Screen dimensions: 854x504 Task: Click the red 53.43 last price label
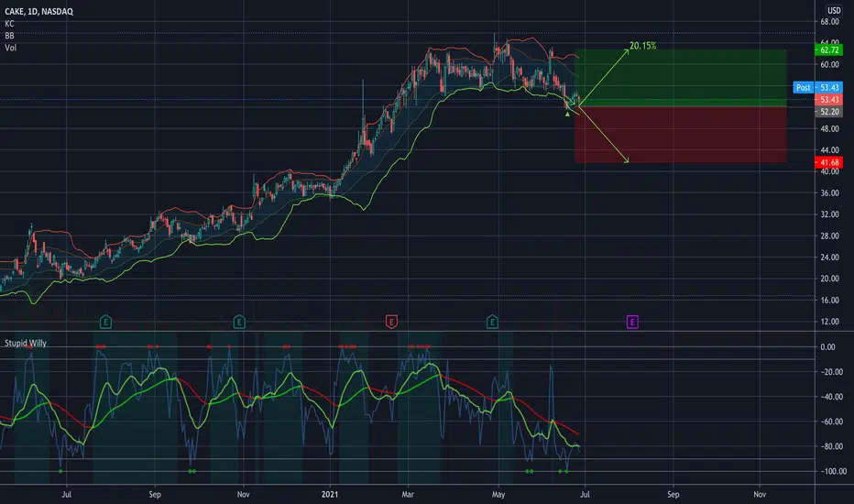coord(828,100)
